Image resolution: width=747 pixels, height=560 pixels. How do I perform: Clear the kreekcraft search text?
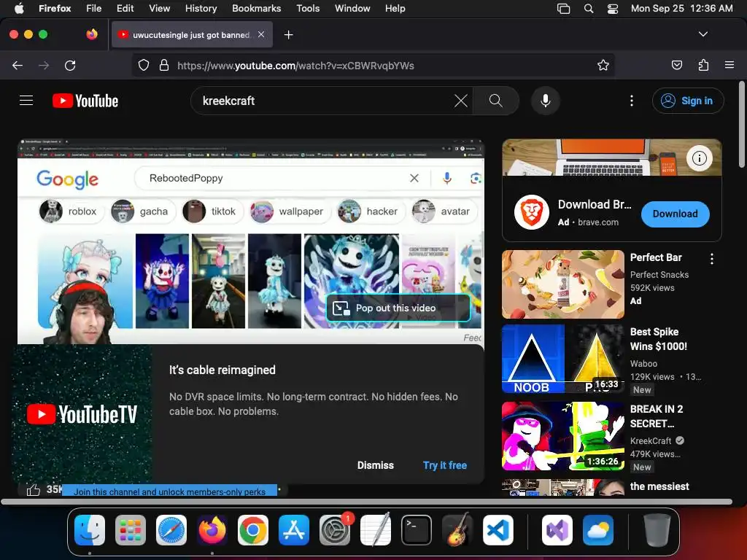pos(461,101)
